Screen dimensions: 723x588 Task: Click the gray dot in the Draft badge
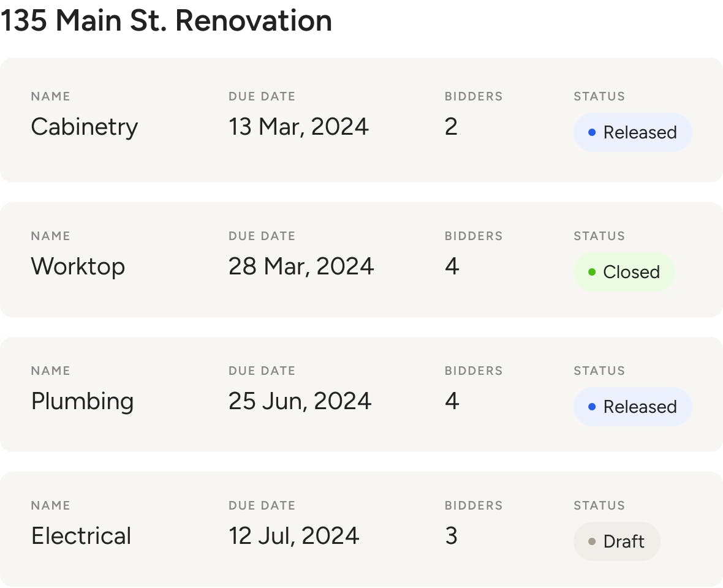click(592, 541)
